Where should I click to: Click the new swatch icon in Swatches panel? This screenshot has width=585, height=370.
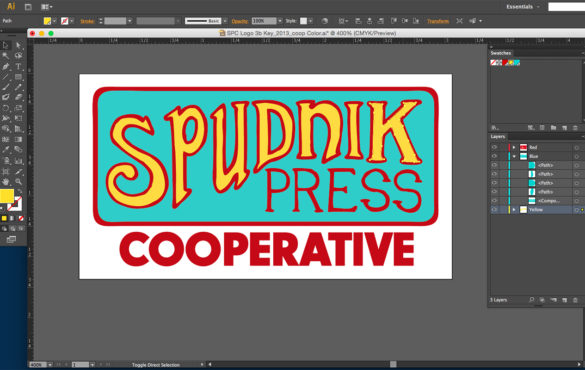click(x=564, y=128)
